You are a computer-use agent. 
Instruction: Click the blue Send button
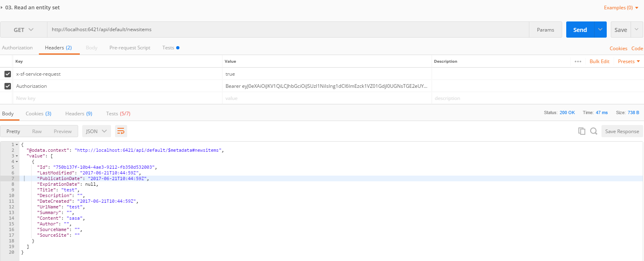coord(580,30)
